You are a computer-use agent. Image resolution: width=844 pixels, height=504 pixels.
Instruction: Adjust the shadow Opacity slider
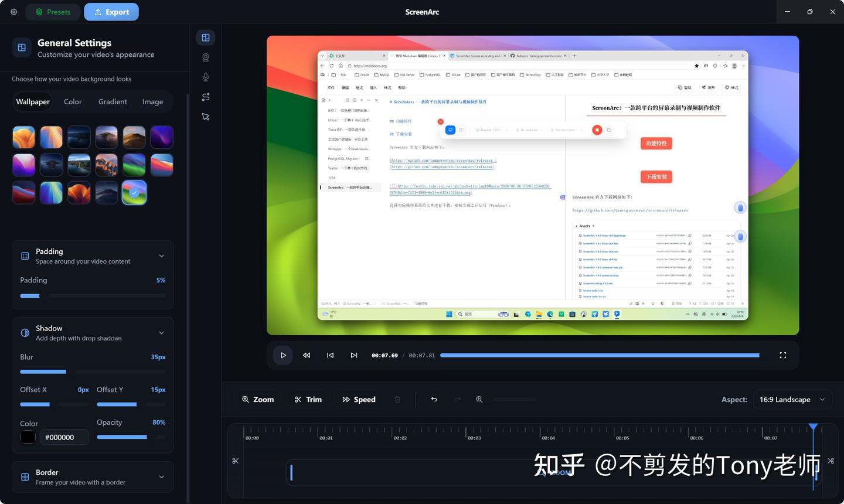tap(131, 437)
